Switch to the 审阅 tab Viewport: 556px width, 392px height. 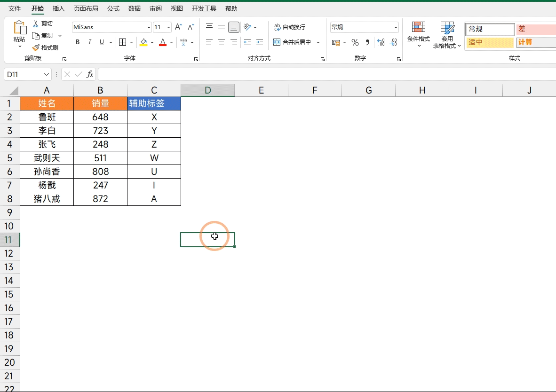[x=156, y=8]
